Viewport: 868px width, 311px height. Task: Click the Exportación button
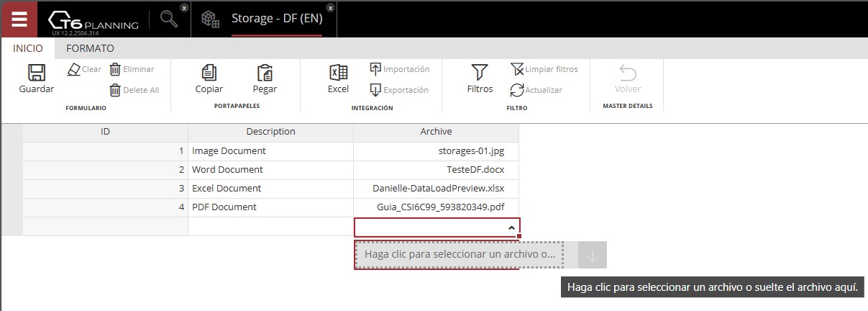coord(399,90)
